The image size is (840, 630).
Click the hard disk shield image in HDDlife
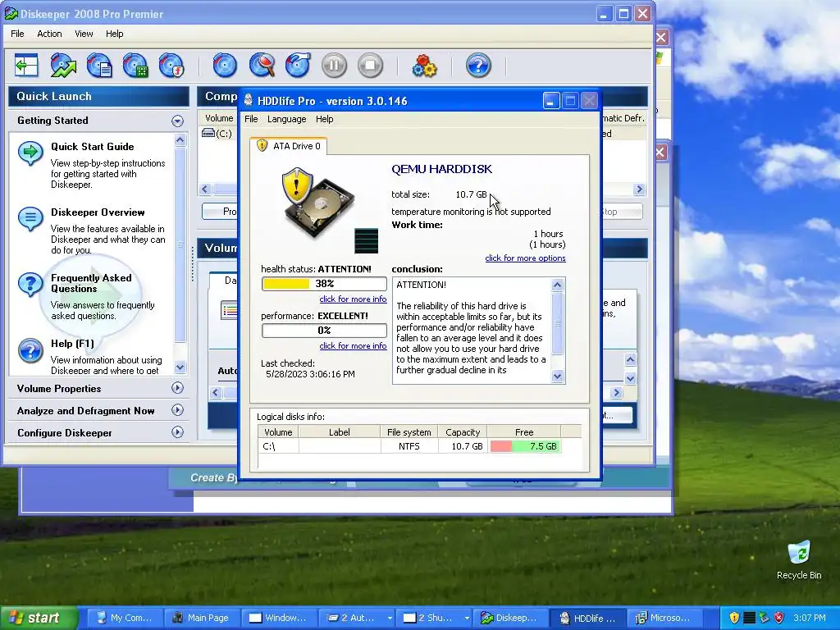click(x=318, y=203)
